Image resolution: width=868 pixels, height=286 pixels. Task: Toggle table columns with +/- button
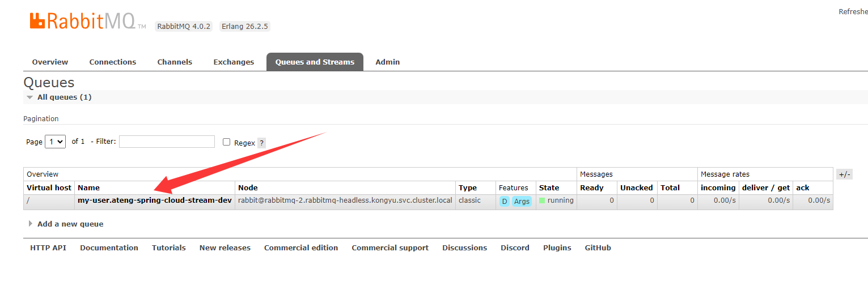pos(844,174)
